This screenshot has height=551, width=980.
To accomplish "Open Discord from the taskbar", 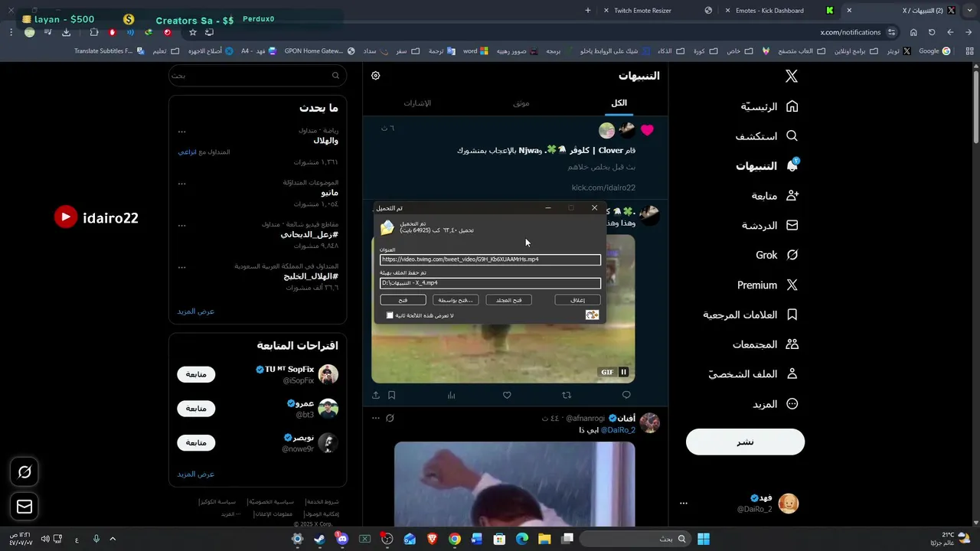I will coord(342,539).
